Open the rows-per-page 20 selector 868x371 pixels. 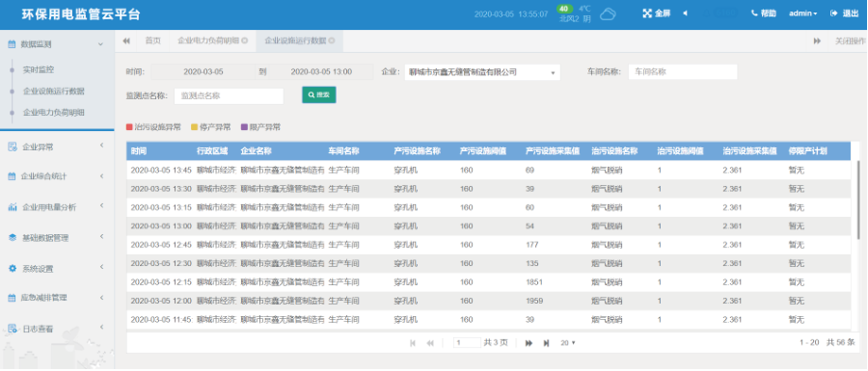point(568,343)
